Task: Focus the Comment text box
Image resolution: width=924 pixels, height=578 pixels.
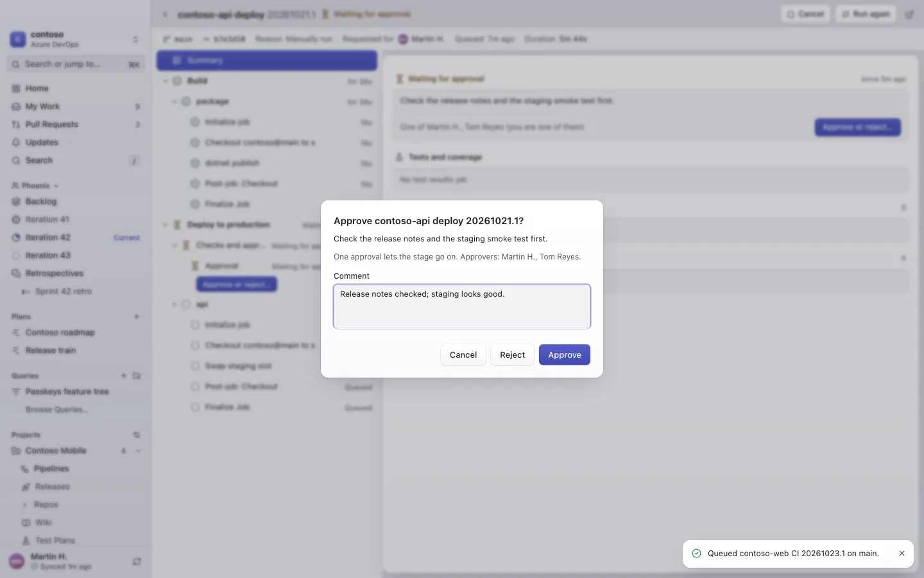Action: coord(462,306)
